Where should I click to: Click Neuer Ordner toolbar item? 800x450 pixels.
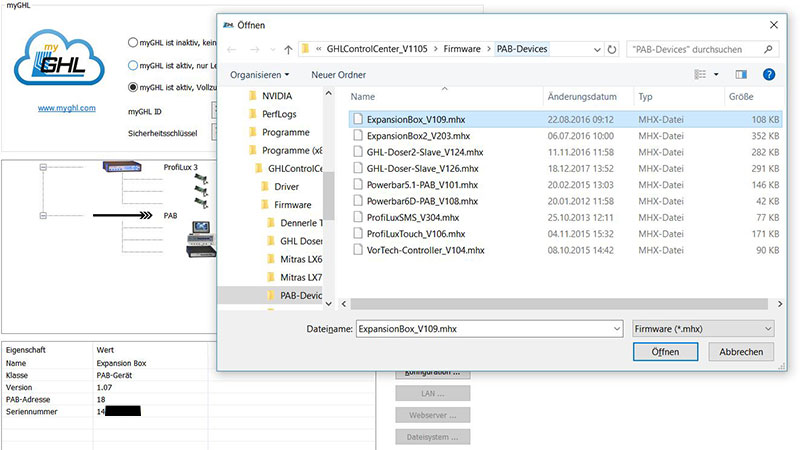(338, 75)
